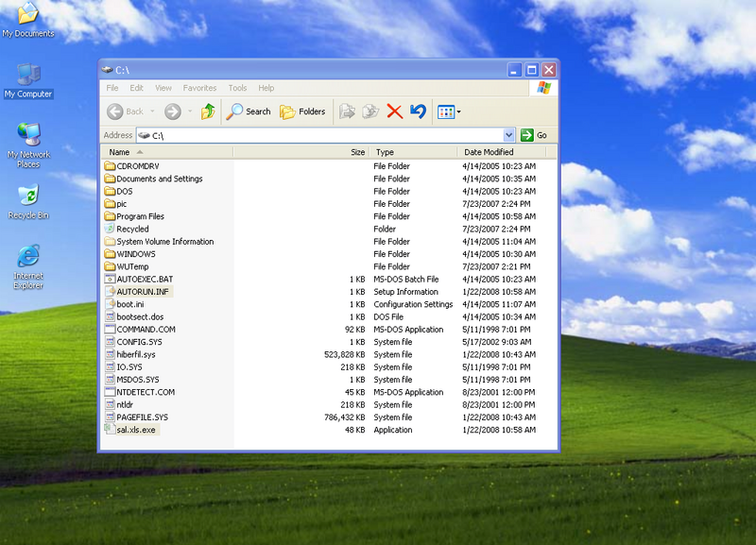Open the Views dropdown button
Screen dimensions: 756x545
tap(448, 112)
